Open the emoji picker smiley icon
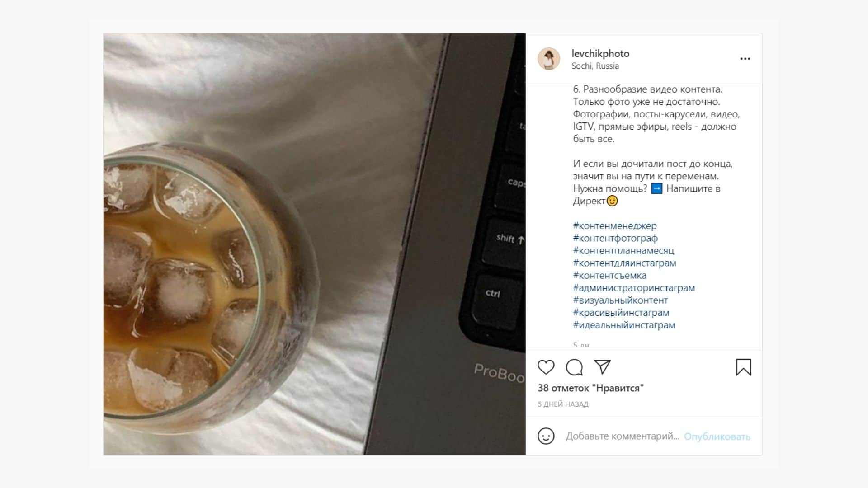The width and height of the screenshot is (868, 488). click(546, 436)
